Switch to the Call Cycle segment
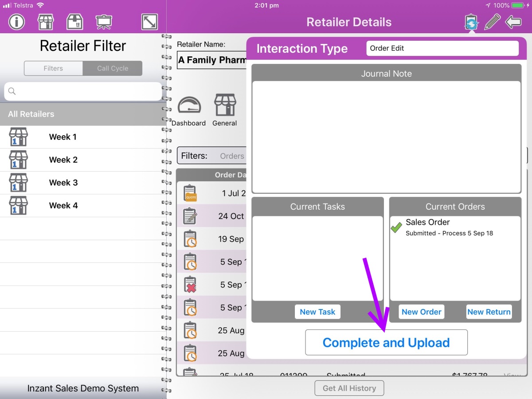This screenshot has width=532, height=399. pyautogui.click(x=113, y=68)
